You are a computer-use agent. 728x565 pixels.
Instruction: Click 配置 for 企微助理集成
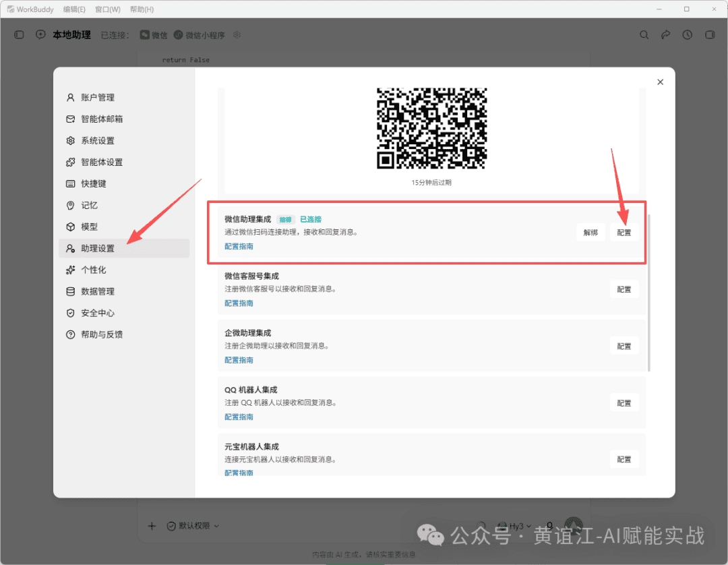(x=624, y=347)
